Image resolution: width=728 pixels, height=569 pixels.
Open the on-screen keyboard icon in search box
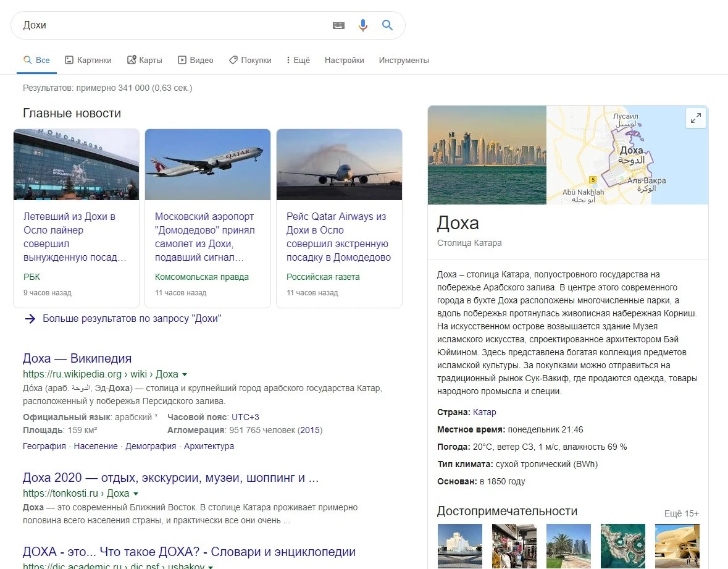coord(338,25)
